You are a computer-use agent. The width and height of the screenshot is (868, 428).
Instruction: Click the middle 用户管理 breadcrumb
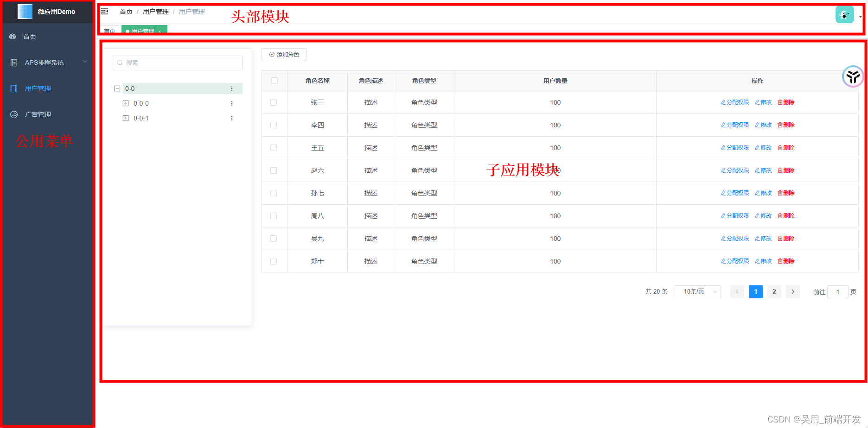(x=156, y=12)
